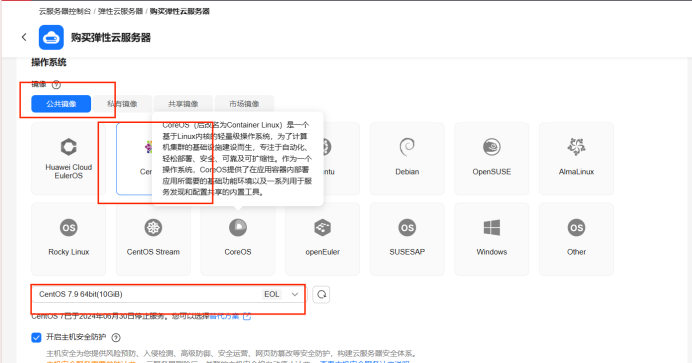Switch to 私有镜像 tab

point(122,104)
